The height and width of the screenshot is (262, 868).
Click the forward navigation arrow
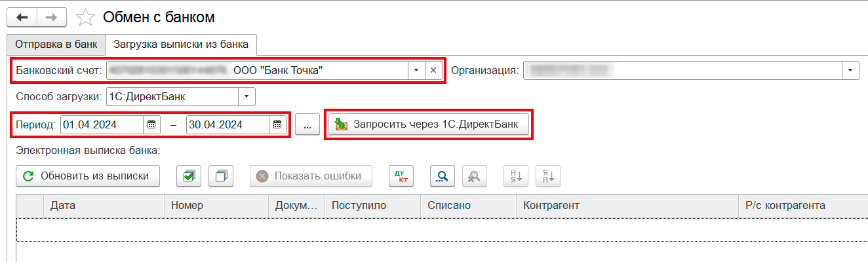point(51,17)
